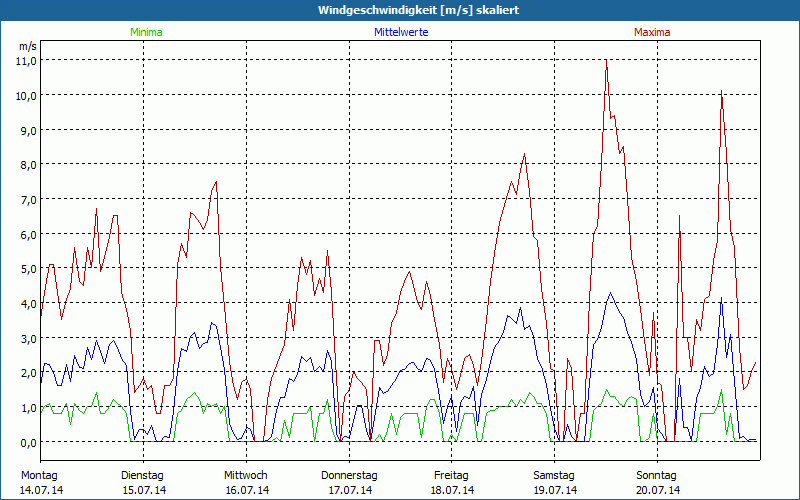
Task: Click the red 11,0 peak on Samstag
Action: (606, 60)
